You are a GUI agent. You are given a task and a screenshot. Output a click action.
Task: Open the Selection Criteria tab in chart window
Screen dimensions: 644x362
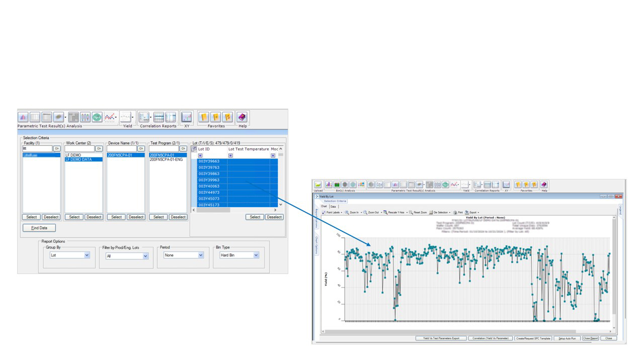(x=335, y=201)
